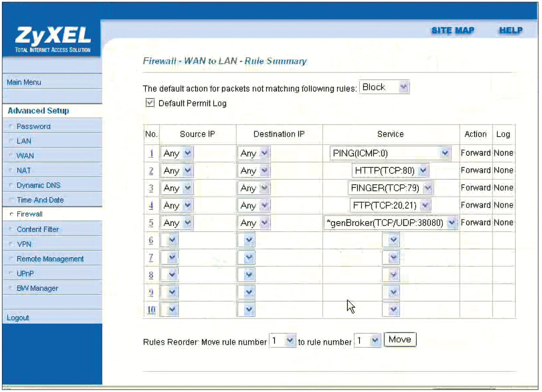The image size is (542, 392).
Task: Expand rule 4 Source IP dropdown
Action: click(177, 205)
